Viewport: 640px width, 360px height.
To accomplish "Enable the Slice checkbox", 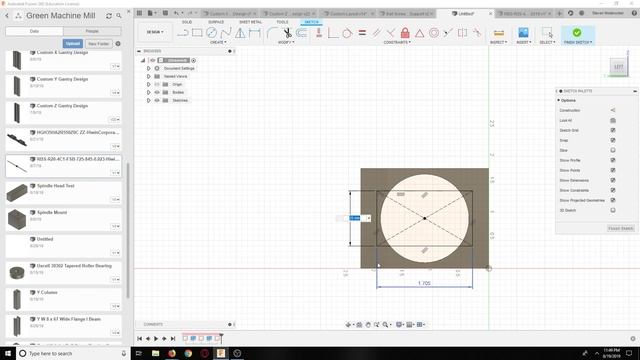I will point(613,150).
